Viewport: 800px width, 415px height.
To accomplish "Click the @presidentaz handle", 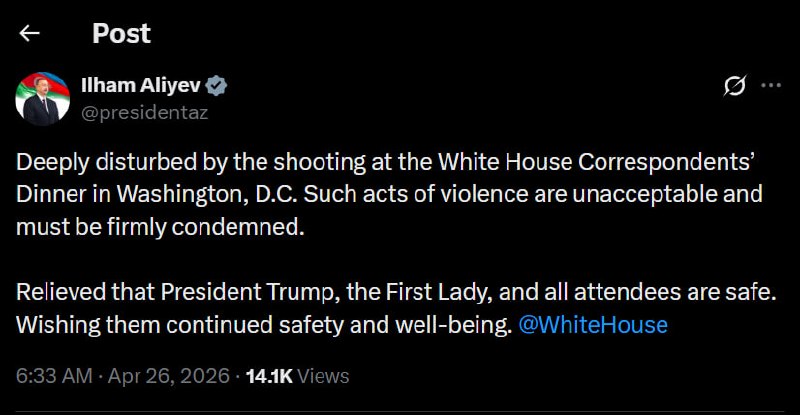I will (x=144, y=111).
